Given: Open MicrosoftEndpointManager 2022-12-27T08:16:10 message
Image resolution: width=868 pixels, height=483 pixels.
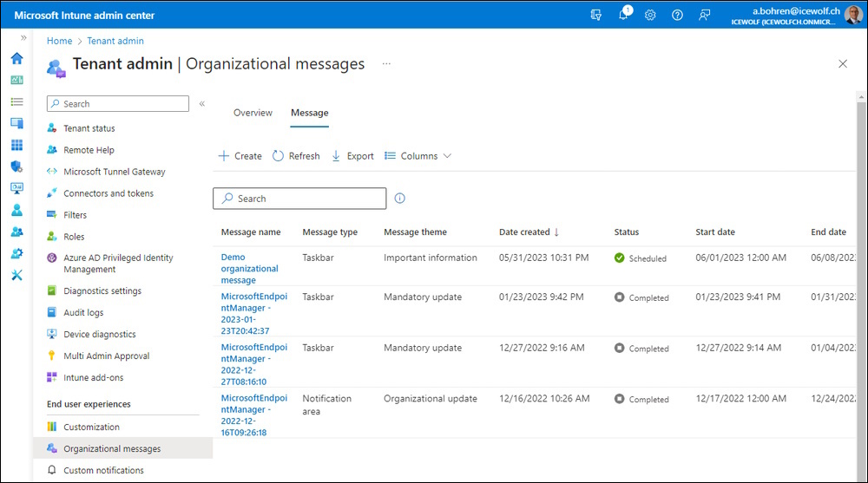Looking at the screenshot, I should [254, 364].
